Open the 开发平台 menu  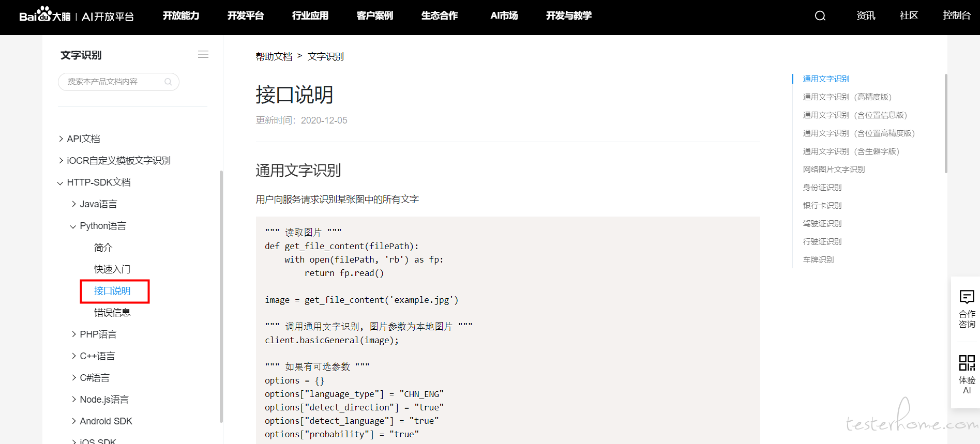point(246,16)
